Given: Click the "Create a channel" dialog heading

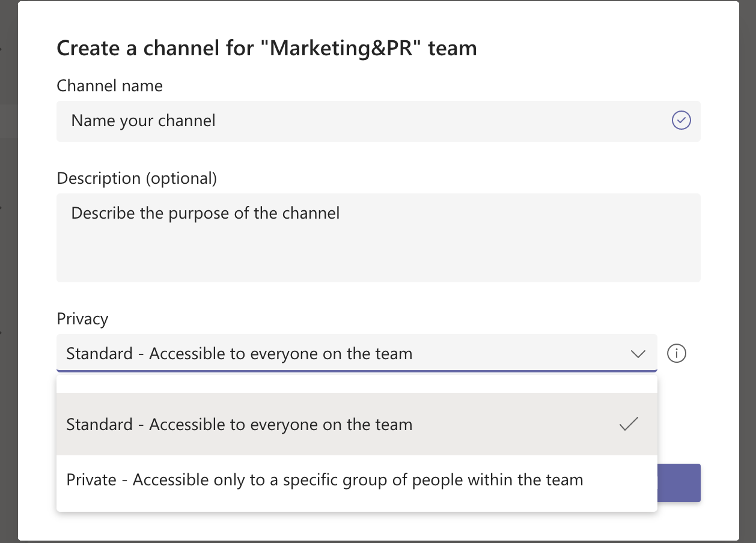Looking at the screenshot, I should coord(266,48).
